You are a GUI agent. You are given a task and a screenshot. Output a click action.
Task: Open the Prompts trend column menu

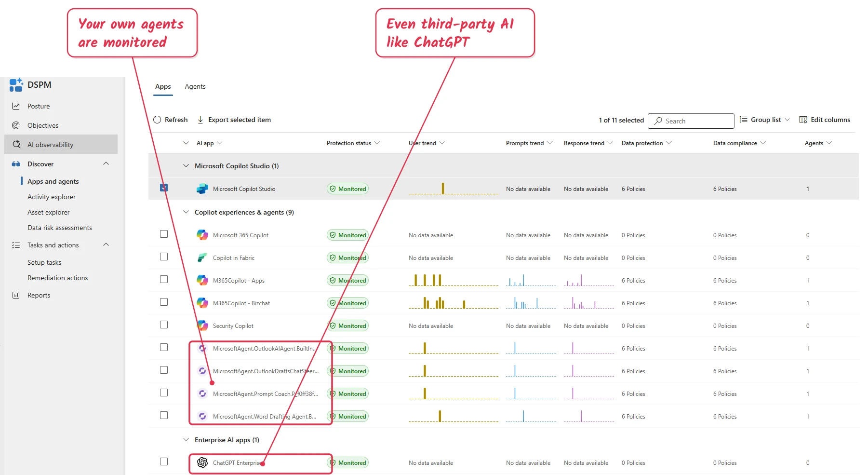tap(550, 143)
